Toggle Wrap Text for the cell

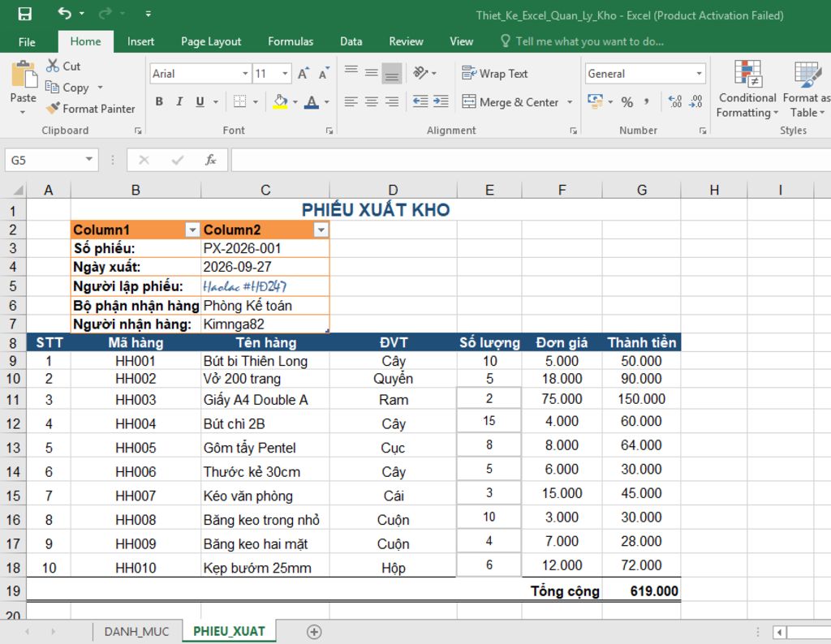pos(495,74)
